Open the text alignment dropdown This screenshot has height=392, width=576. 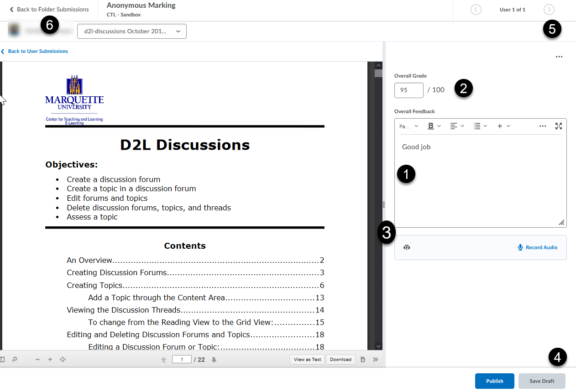456,126
